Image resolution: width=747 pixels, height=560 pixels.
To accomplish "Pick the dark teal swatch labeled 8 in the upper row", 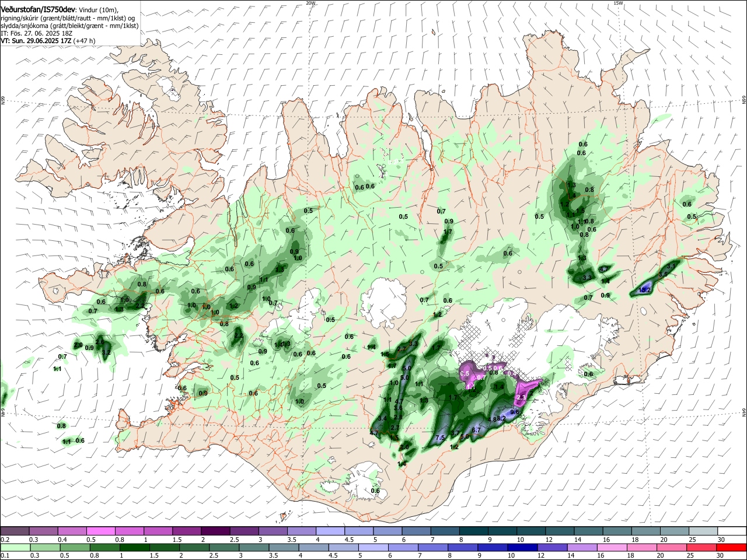I will click(x=473, y=531).
